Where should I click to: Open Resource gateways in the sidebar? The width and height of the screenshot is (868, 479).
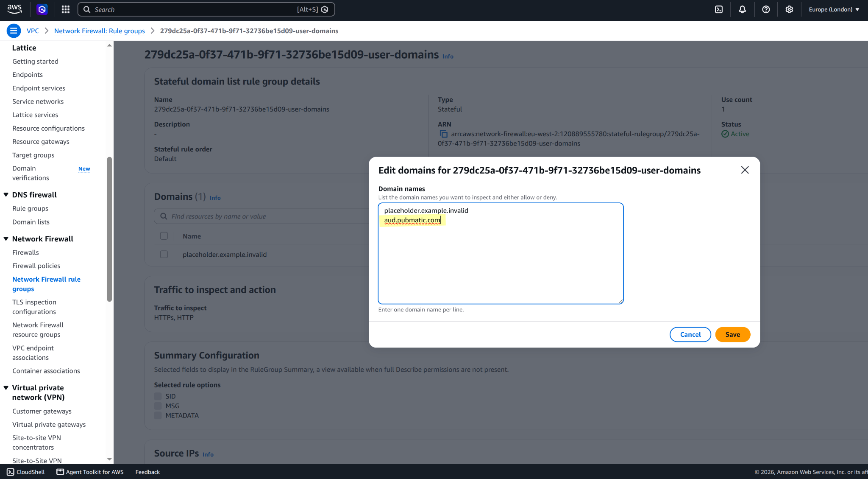coord(41,142)
